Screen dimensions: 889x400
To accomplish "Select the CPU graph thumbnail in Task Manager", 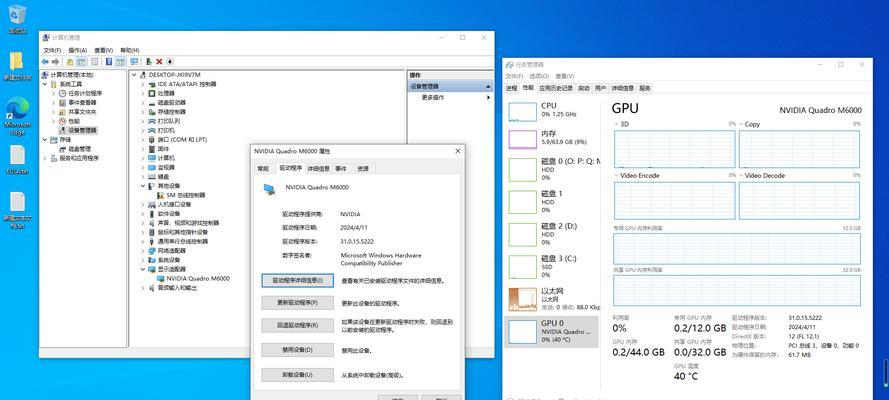I will click(x=522, y=112).
